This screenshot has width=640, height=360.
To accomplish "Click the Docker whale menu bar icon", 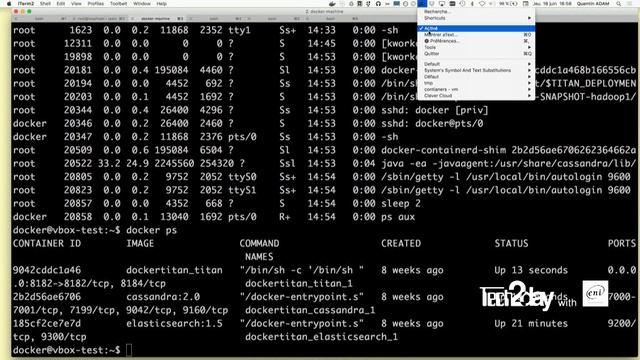I will (x=332, y=4).
